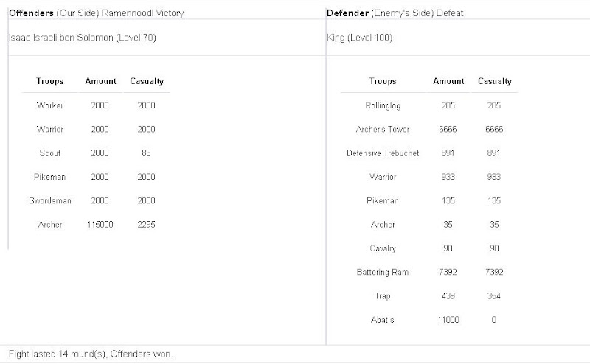Click the Defender table Amount column header
The image size is (590, 364).
click(449, 81)
